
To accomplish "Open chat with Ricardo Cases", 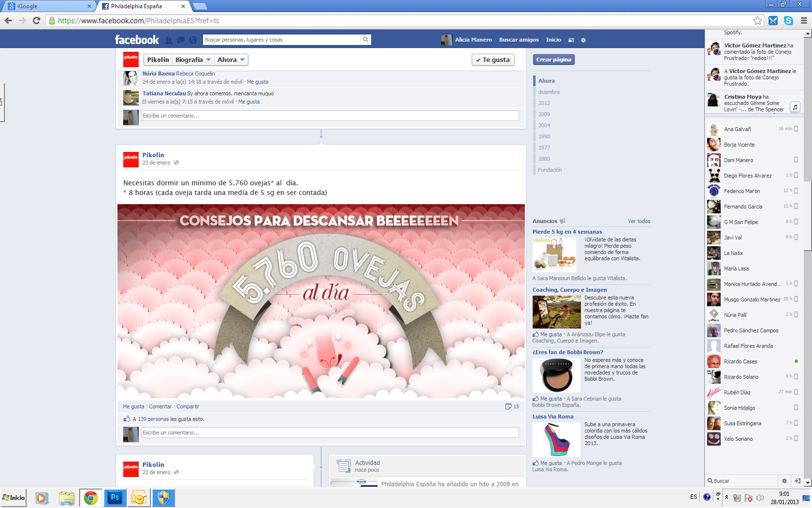I will (x=753, y=361).
